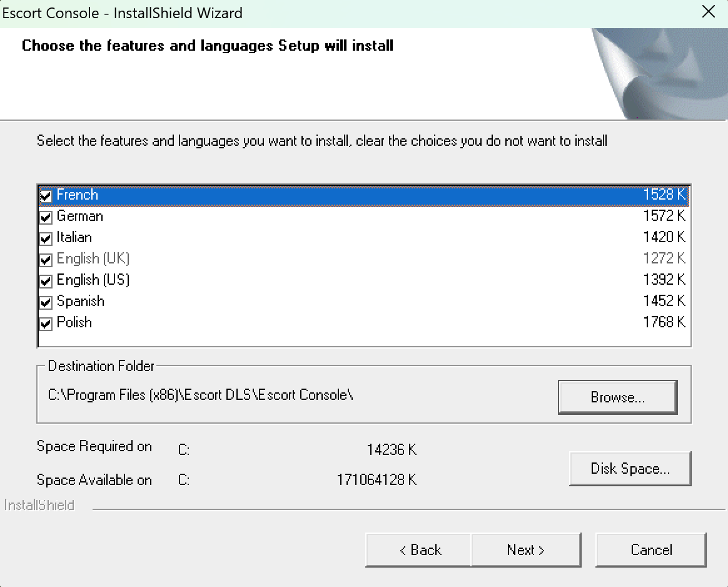Select the English (US) list entry
Screen dimensions: 728x587
pyautogui.click(x=363, y=280)
